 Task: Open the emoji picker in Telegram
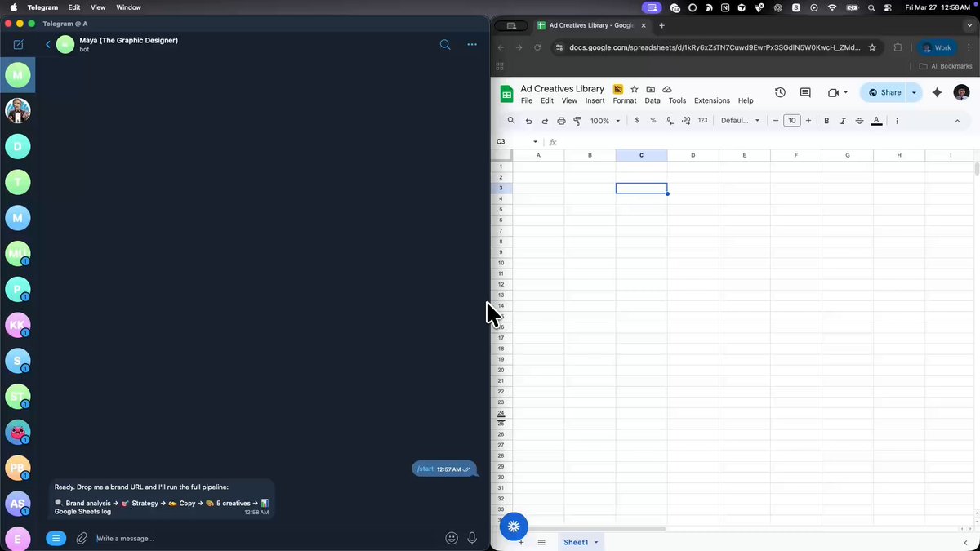coord(452,538)
